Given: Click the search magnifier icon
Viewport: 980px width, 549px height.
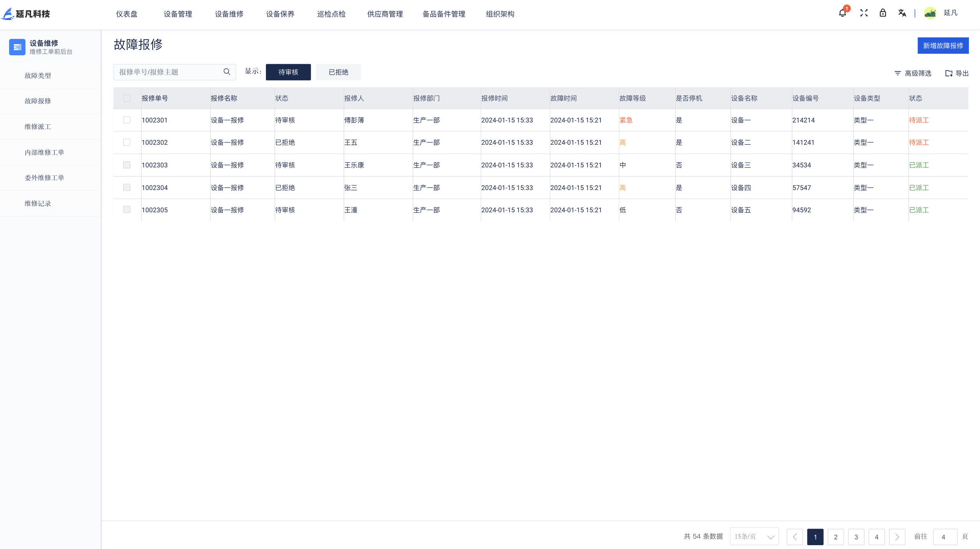Looking at the screenshot, I should 227,72.
